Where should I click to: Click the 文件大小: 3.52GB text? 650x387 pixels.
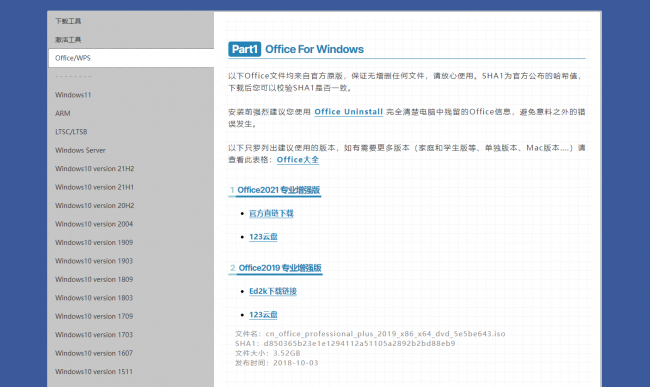268,353
